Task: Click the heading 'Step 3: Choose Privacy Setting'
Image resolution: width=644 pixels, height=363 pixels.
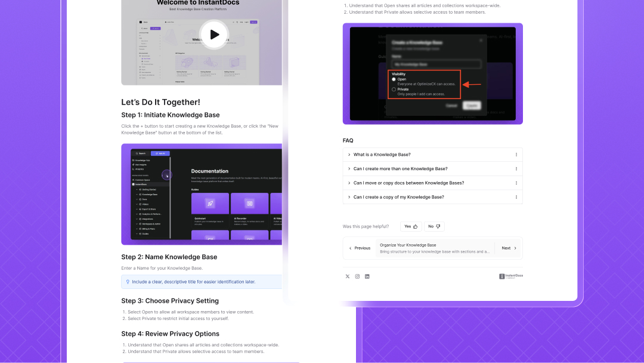Action: click(x=170, y=301)
